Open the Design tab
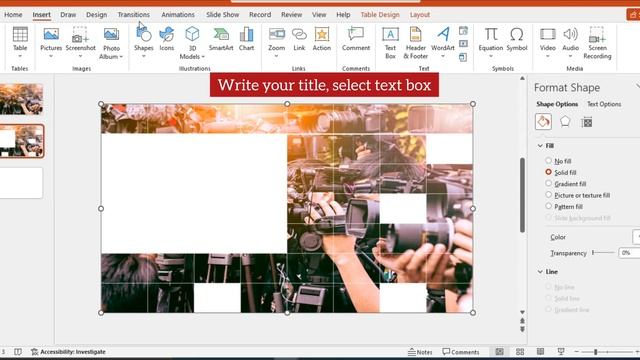This screenshot has height=360, width=640. 96,15
